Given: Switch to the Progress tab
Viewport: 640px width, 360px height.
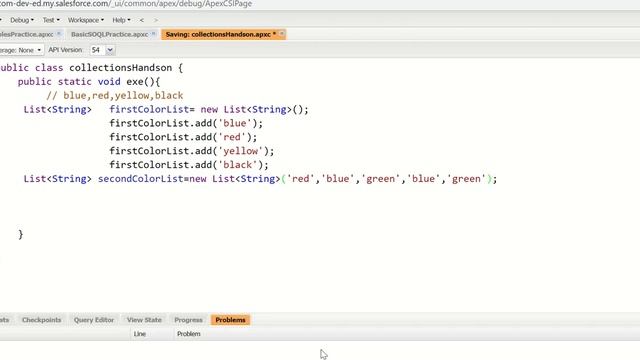Looking at the screenshot, I should pos(188,320).
